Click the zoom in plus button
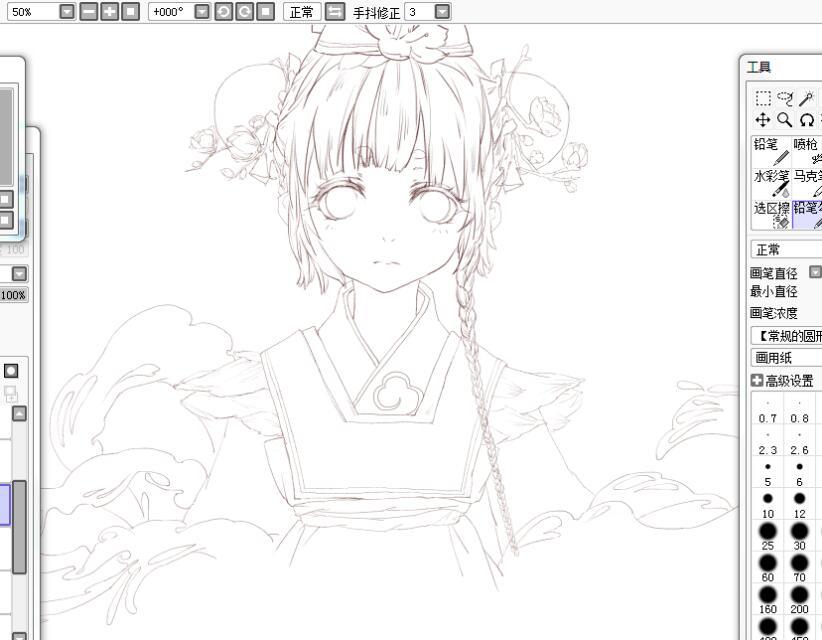Image resolution: width=822 pixels, height=640 pixels. [109, 12]
